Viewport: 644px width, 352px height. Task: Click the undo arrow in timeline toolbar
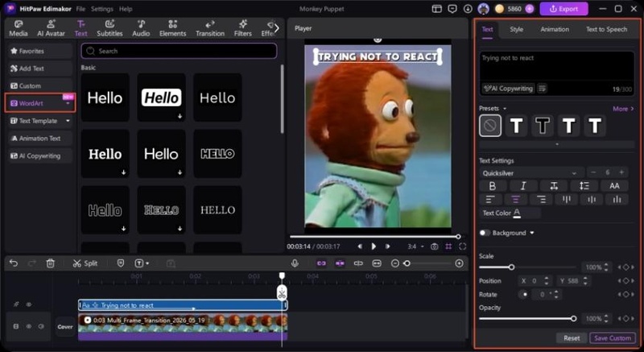pyautogui.click(x=14, y=263)
